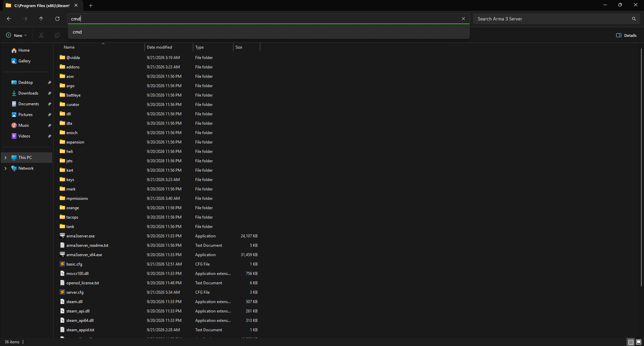This screenshot has width=644, height=346.
Task: Select the keys folder icon
Action: (62, 179)
